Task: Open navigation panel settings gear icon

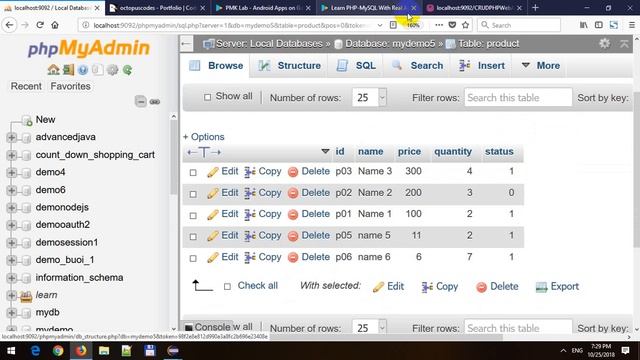Action: 112,70
